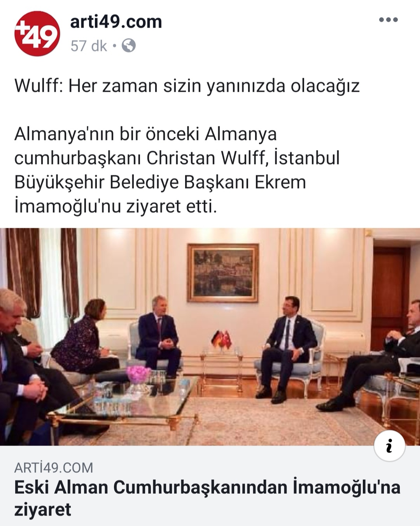Click the woman taking notes

coord(84,339)
